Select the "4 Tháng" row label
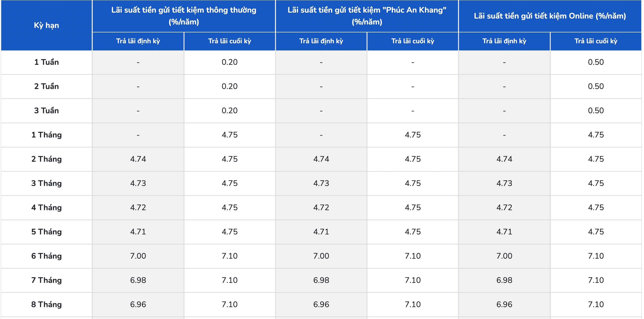Image resolution: width=644 pixels, height=319 pixels. point(46,207)
